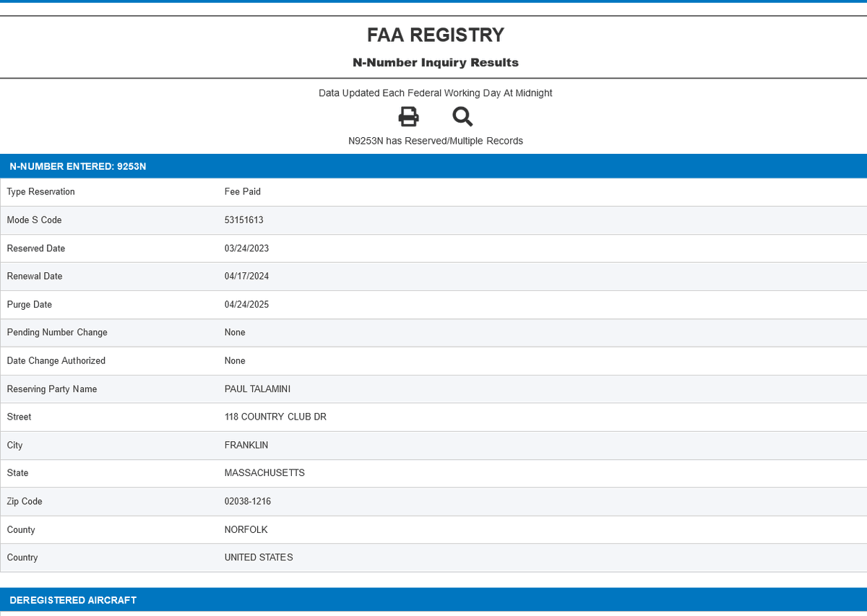Click the Fee Paid reservation type

[243, 192]
